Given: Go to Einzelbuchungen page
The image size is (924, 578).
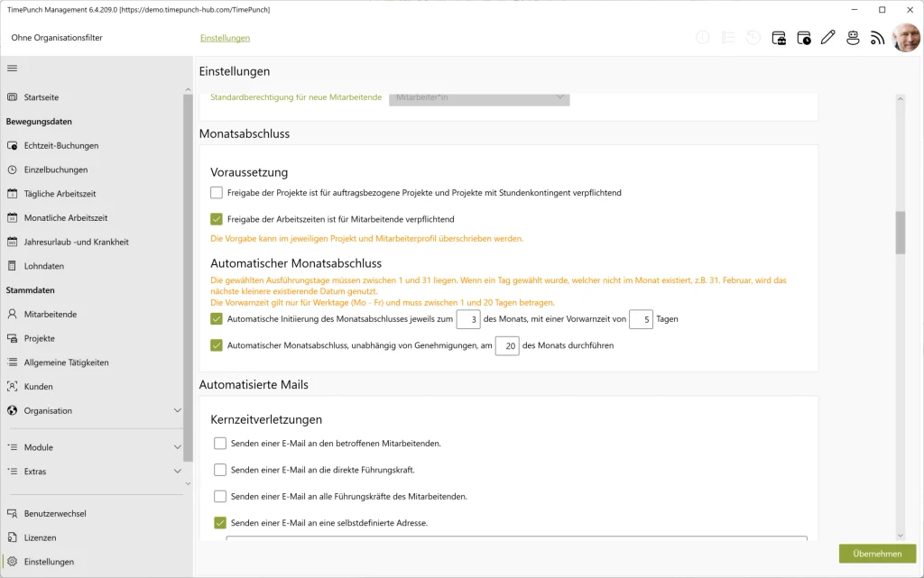Looking at the screenshot, I should [x=56, y=170].
